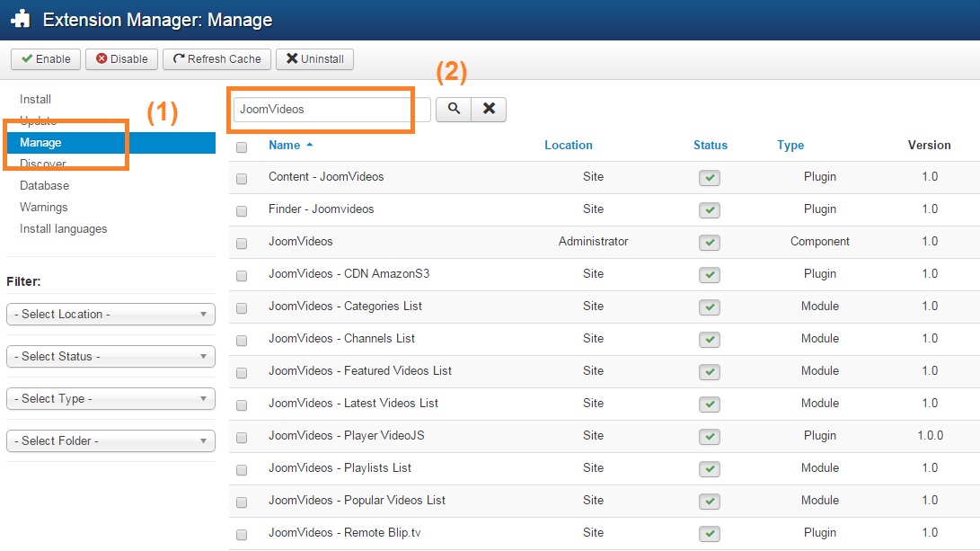Toggle status icon for Channels List
980x551 pixels.
(710, 340)
